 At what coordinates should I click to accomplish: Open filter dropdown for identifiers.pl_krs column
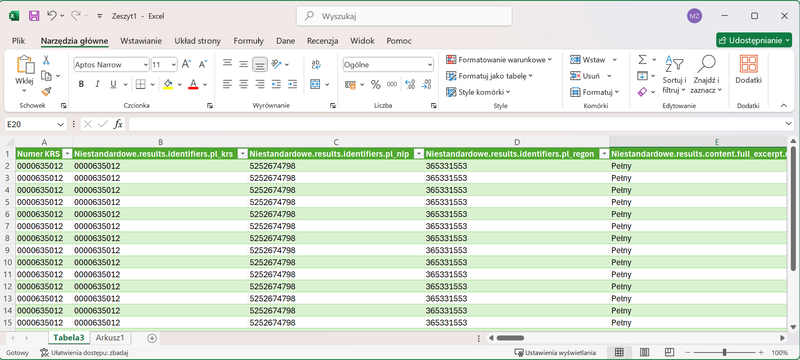tap(243, 154)
